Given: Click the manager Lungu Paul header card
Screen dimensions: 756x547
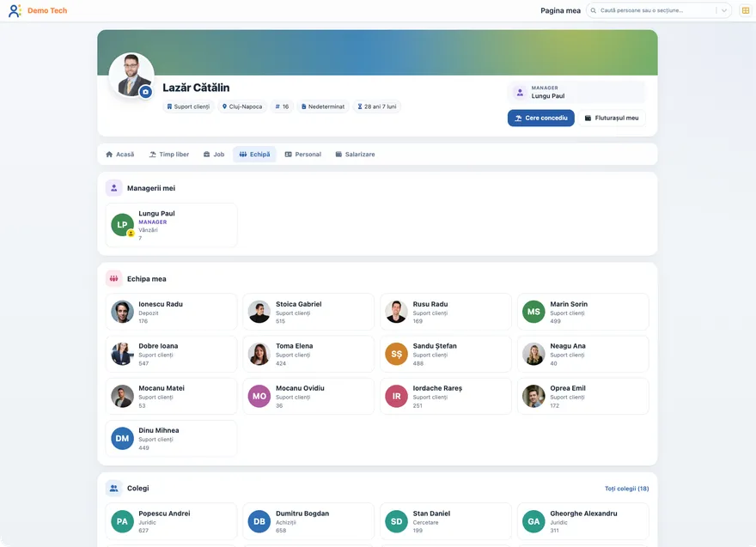Looking at the screenshot, I should coord(576,92).
